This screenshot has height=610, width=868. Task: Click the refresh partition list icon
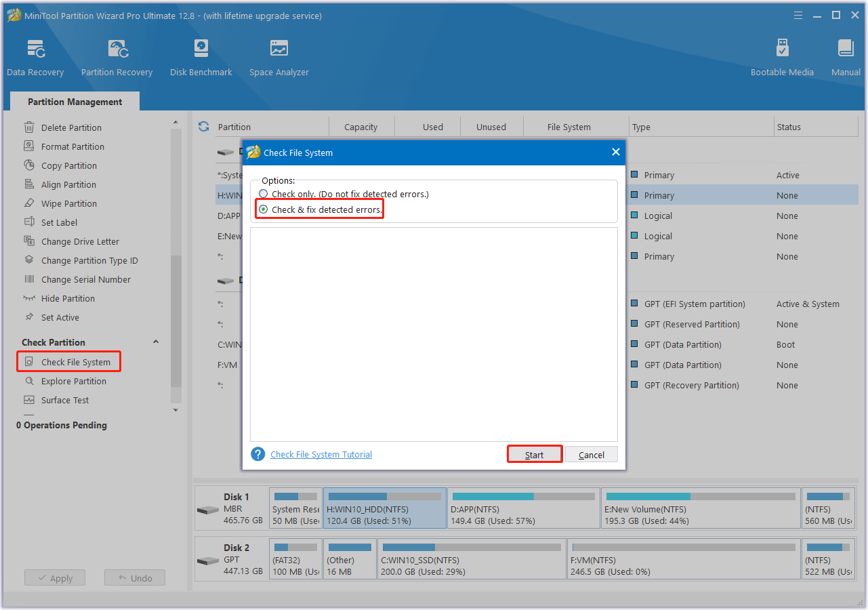[x=203, y=127]
